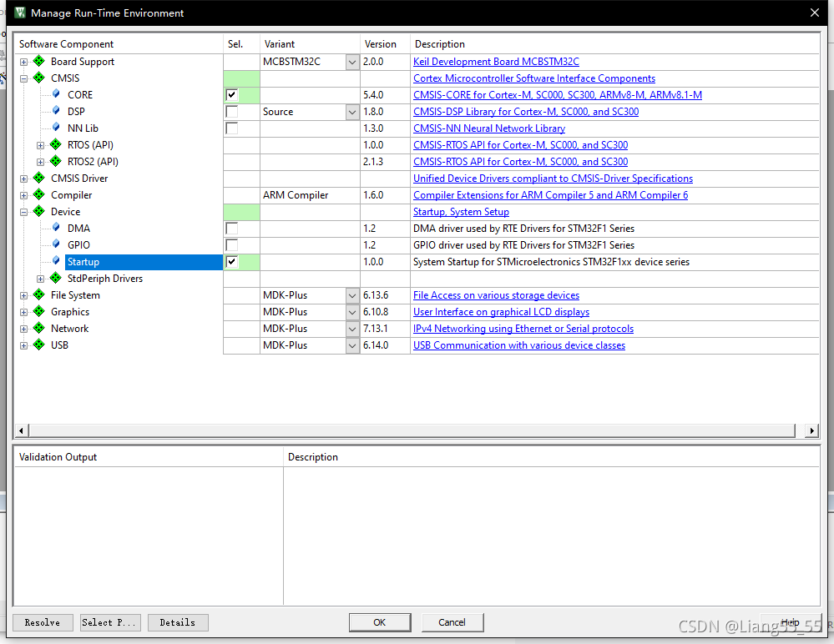Enable the DSP component checkbox
This screenshot has height=644, width=834.
[x=232, y=112]
